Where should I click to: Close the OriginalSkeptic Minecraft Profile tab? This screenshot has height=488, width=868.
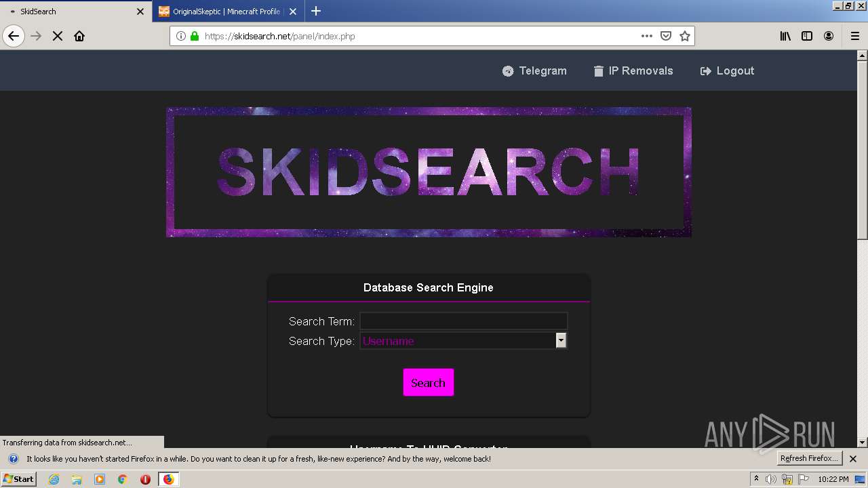293,12
